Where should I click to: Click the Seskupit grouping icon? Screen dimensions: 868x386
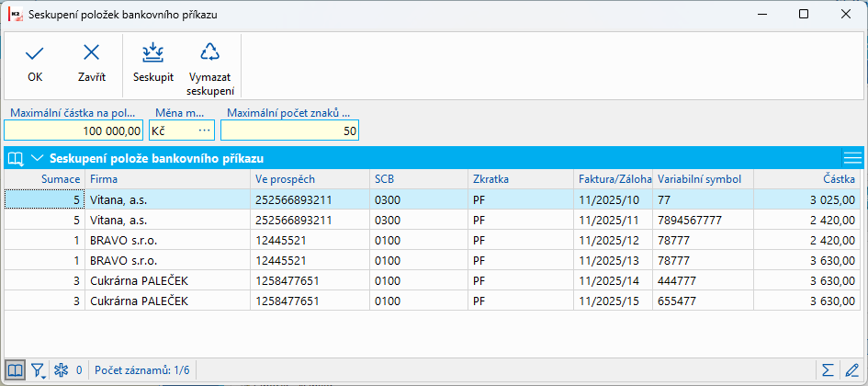click(153, 63)
